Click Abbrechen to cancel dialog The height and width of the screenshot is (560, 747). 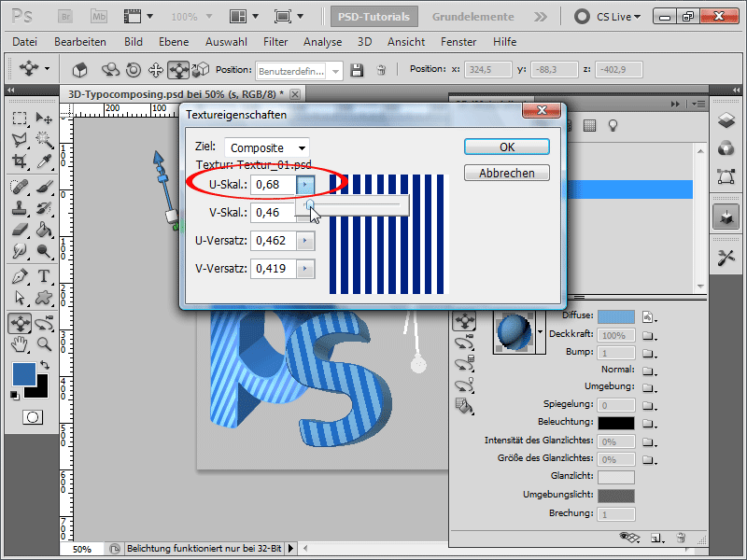507,173
